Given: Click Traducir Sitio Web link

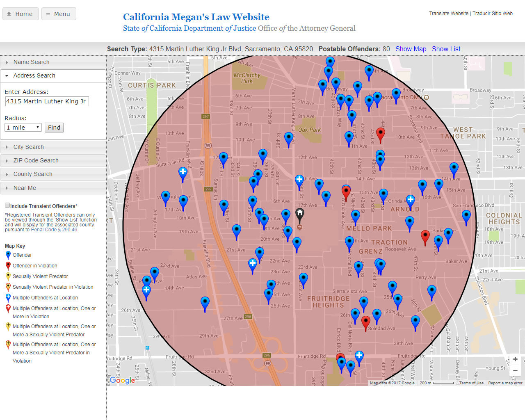Looking at the screenshot, I should [493, 14].
